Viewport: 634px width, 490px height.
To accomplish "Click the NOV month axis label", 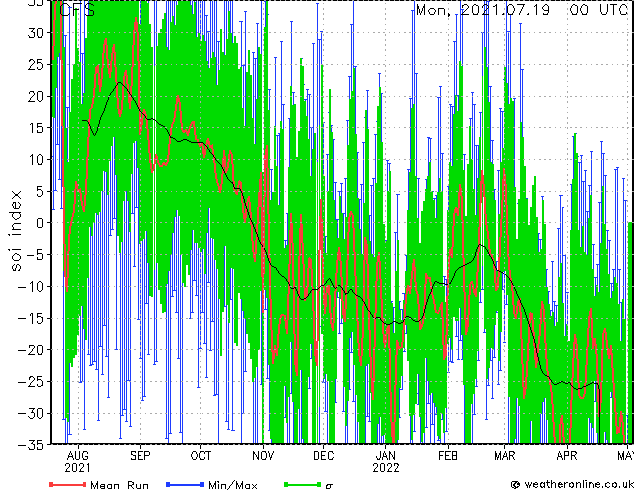I will pos(263,456).
